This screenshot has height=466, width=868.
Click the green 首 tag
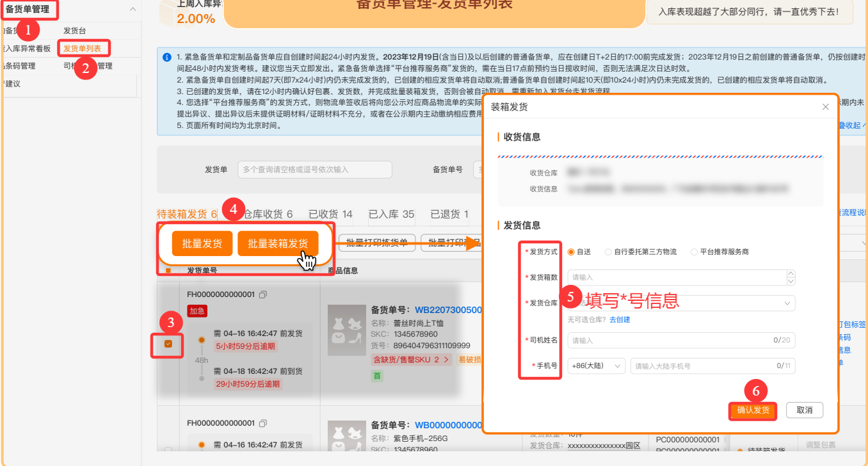(377, 376)
